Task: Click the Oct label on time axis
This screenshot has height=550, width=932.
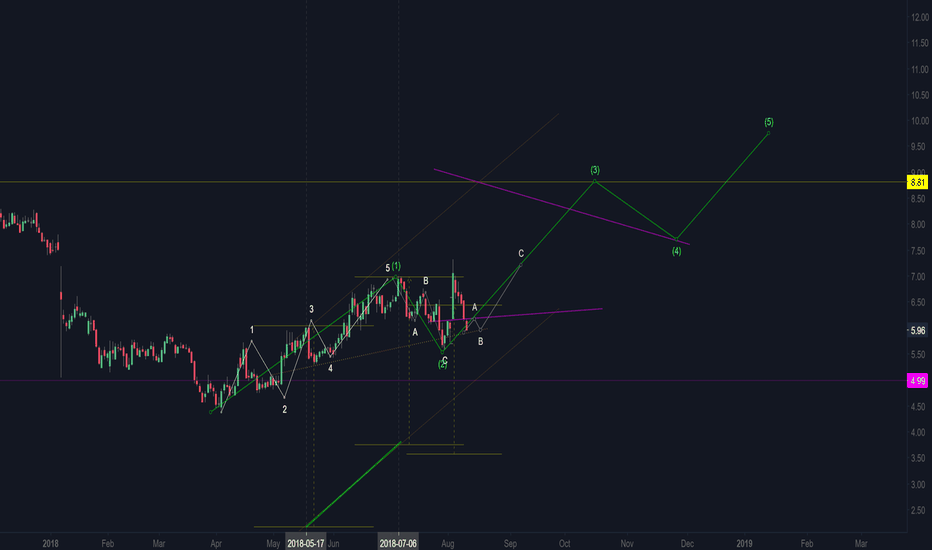Action: 565,543
